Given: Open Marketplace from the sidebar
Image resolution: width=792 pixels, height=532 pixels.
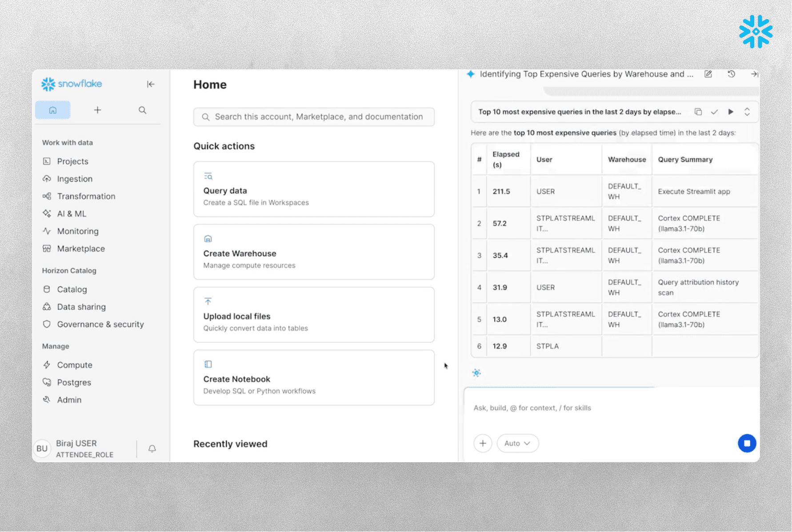Looking at the screenshot, I should click(81, 248).
